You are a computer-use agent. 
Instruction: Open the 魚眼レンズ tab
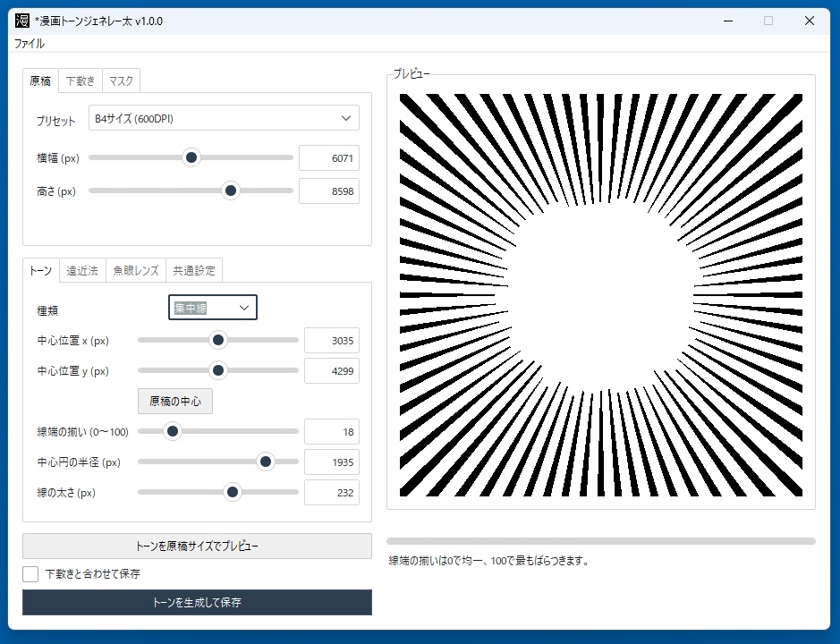pyautogui.click(x=136, y=270)
